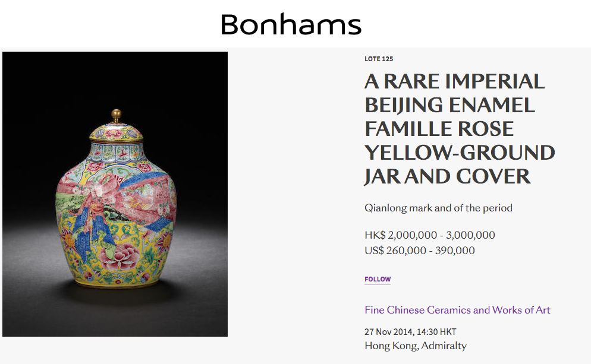
Task: Follow this lot via the FOLLOW link
Action: click(378, 279)
